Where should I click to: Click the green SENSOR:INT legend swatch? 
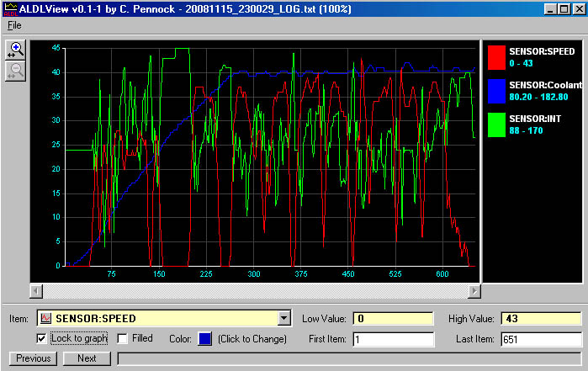[x=496, y=125]
